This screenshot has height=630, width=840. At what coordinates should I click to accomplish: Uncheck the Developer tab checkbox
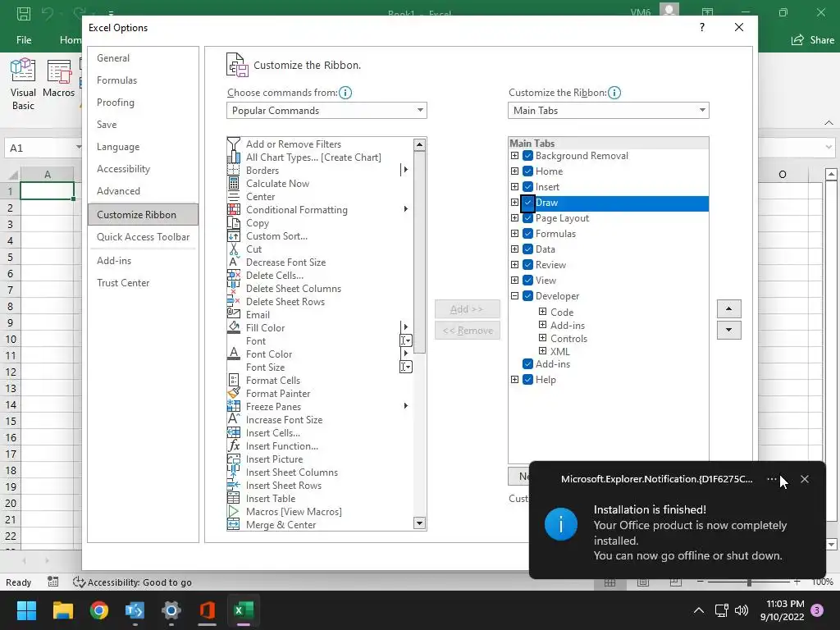(x=527, y=295)
